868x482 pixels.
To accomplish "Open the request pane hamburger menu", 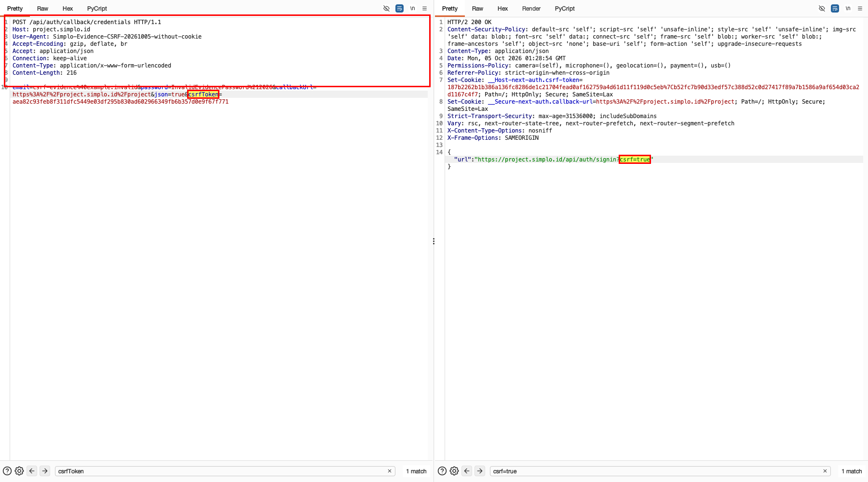I will pyautogui.click(x=425, y=8).
